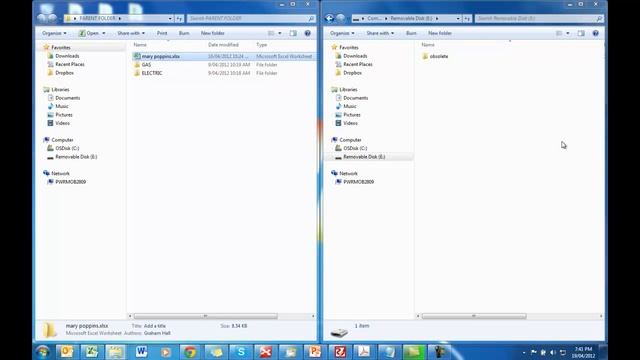Open Documents library in left window
640x360 pixels.
point(67,98)
